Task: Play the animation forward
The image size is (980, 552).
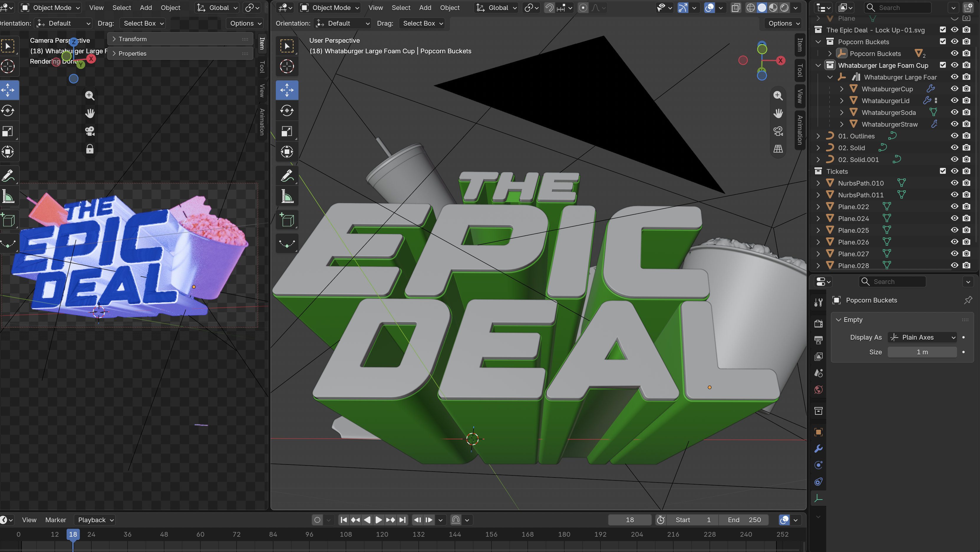Action: click(x=379, y=520)
